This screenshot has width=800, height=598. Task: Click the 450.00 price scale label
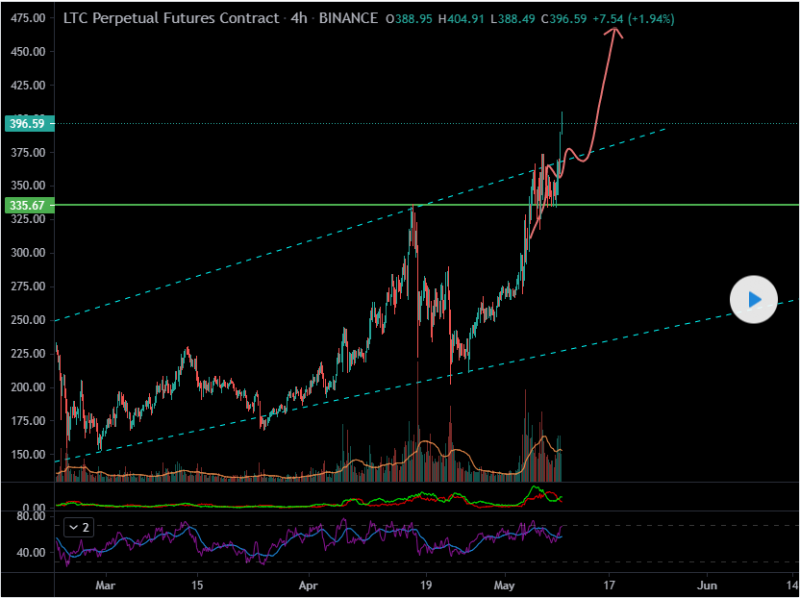27,52
